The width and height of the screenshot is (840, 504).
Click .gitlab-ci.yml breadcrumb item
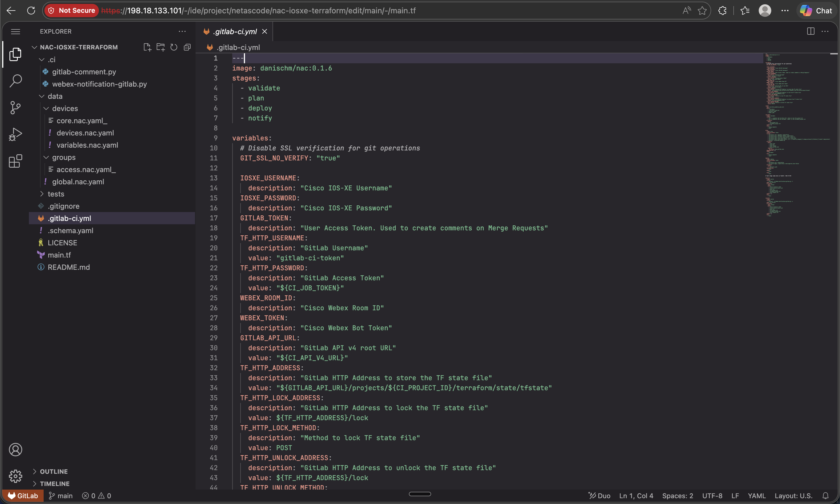point(238,47)
